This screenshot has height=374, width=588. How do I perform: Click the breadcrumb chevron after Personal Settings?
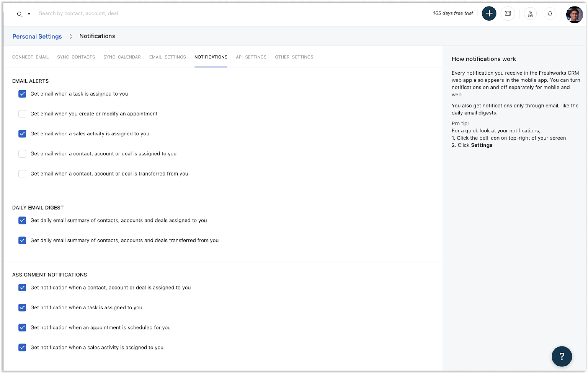71,36
